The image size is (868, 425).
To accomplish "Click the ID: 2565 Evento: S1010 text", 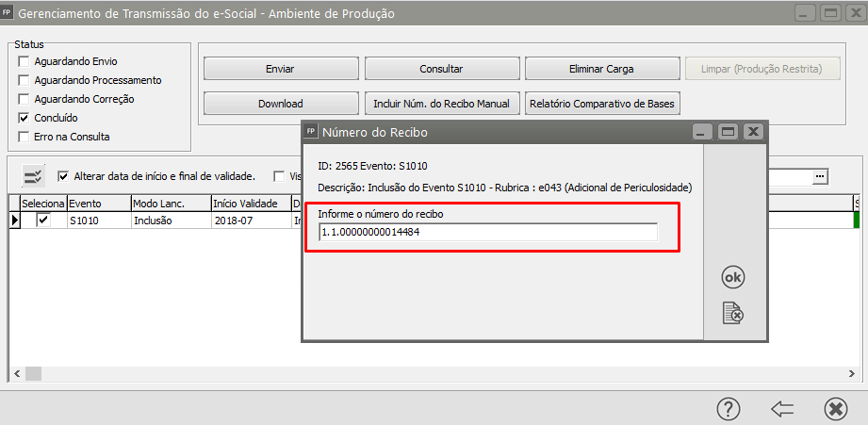I will click(372, 166).
